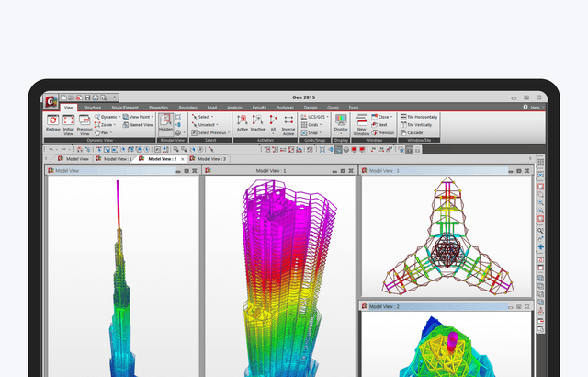Click the Redraw icon
This screenshot has width=588, height=377.
pos(53,121)
